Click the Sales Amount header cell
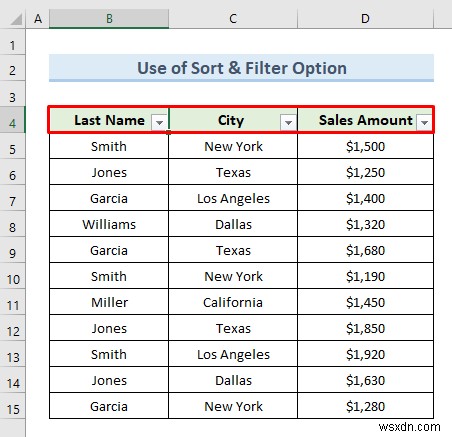Viewport: 452px width, 437px height. click(365, 120)
